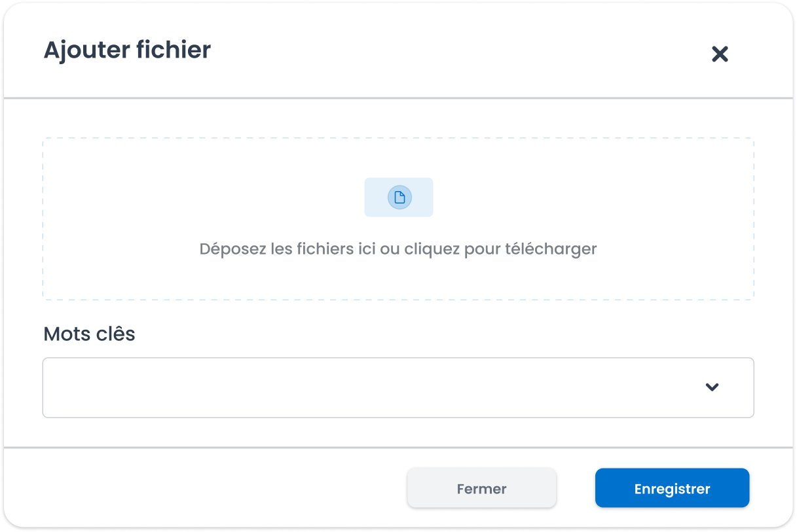The image size is (797, 532).
Task: Click the Fermer button
Action: pos(482,488)
